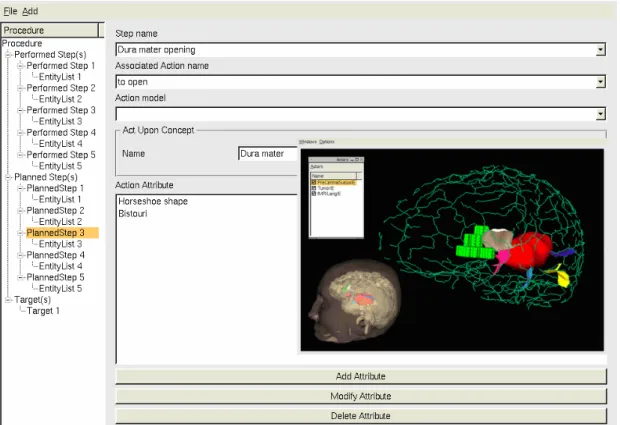The width and height of the screenshot is (620, 425).
Task: Select EntityList 1 under Performed Step 1
Action: click(60, 77)
